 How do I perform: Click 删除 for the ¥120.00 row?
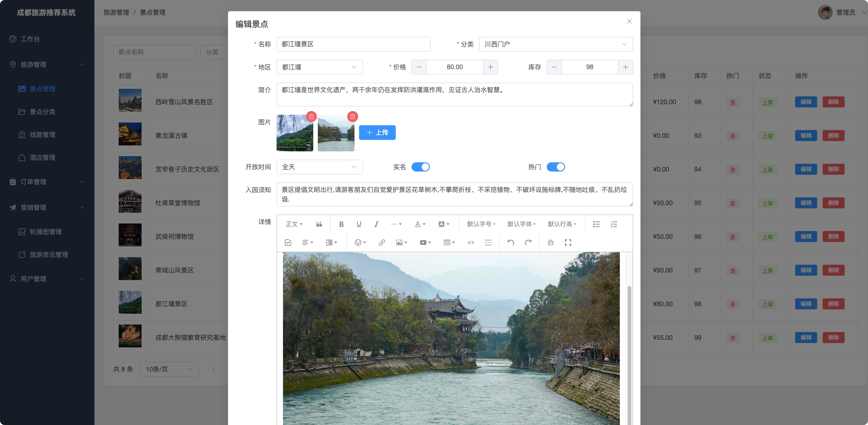tap(833, 102)
